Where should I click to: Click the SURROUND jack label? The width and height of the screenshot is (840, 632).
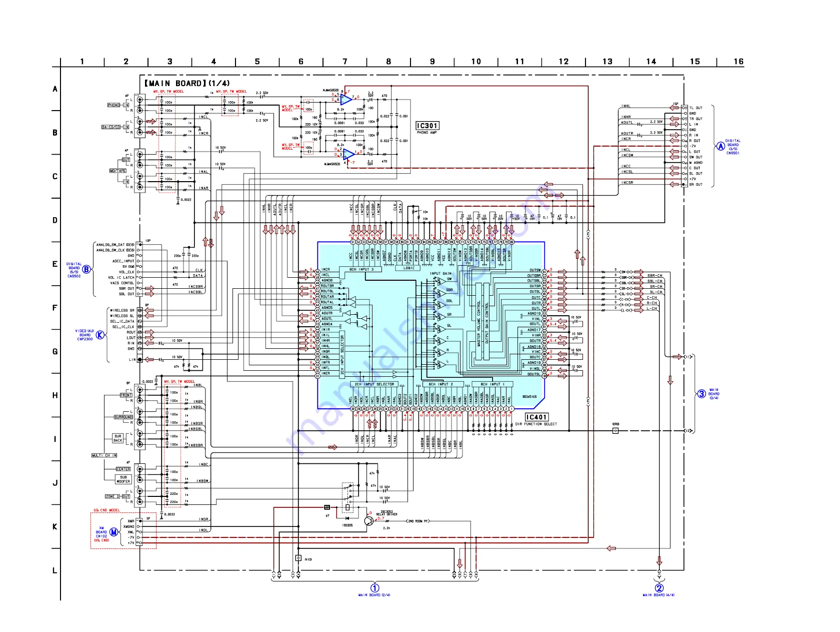(123, 417)
